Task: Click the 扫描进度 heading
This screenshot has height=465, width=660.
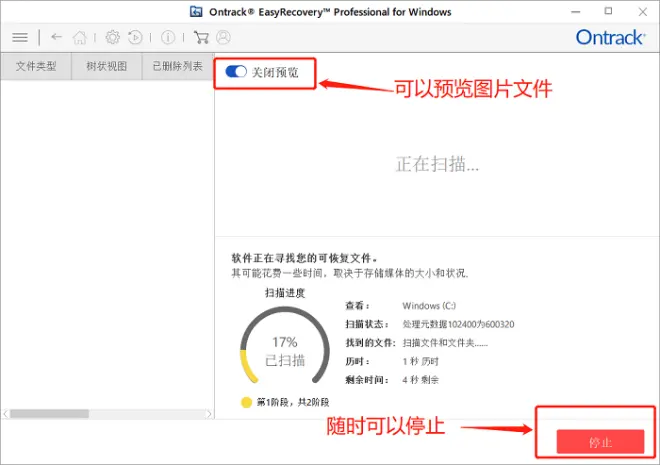Action: (285, 292)
